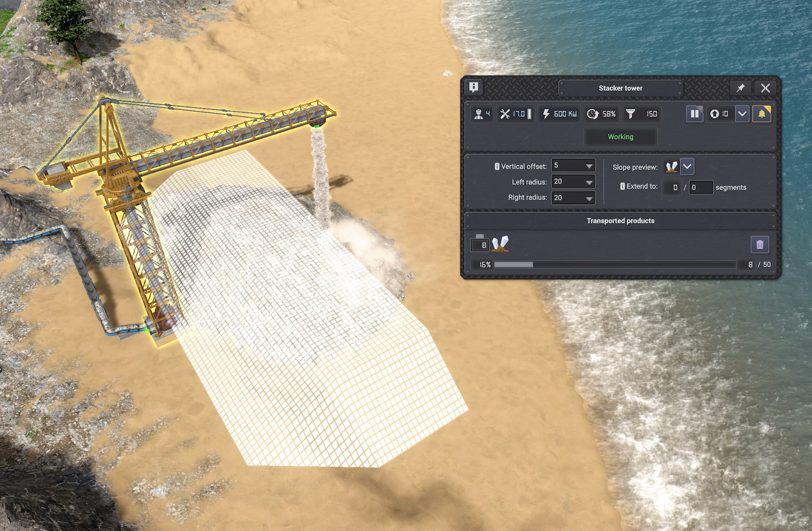Open the info tooltip icon beside Stacker tower

tap(474, 87)
